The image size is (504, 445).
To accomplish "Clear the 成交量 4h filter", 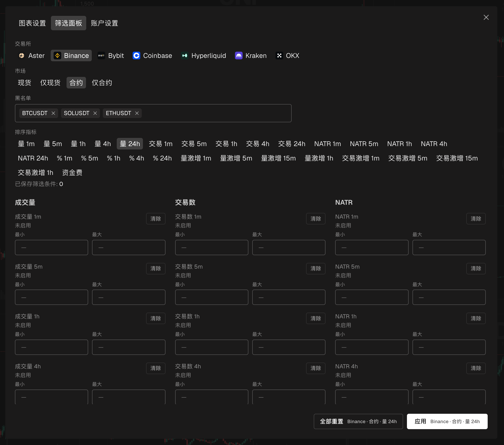I will (x=156, y=368).
